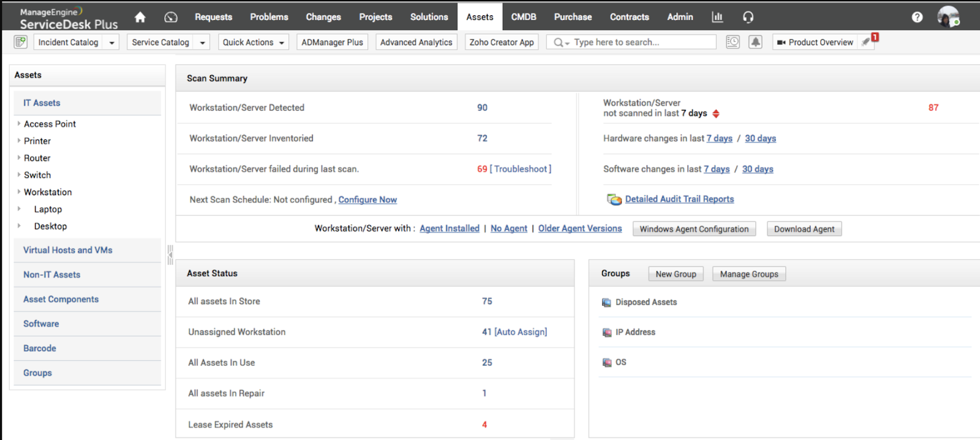980x440 pixels.
Task: Open the Requests tab
Action: tap(213, 17)
